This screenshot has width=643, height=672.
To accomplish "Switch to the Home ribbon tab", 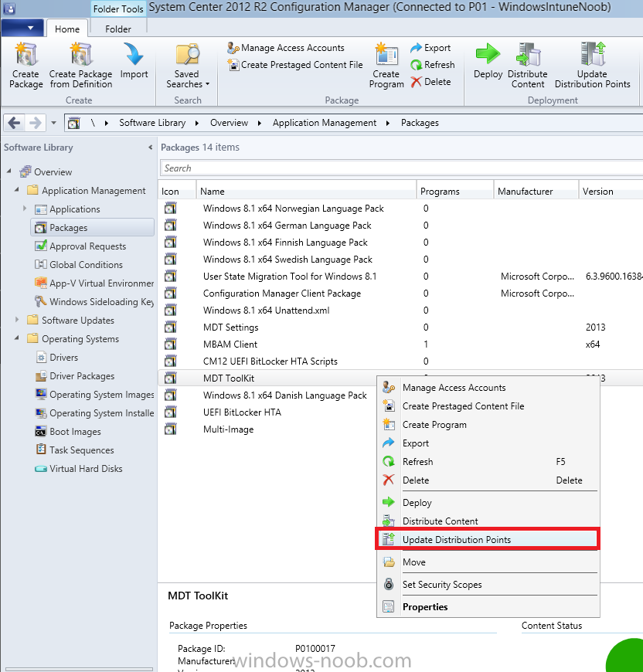I will 67,29.
